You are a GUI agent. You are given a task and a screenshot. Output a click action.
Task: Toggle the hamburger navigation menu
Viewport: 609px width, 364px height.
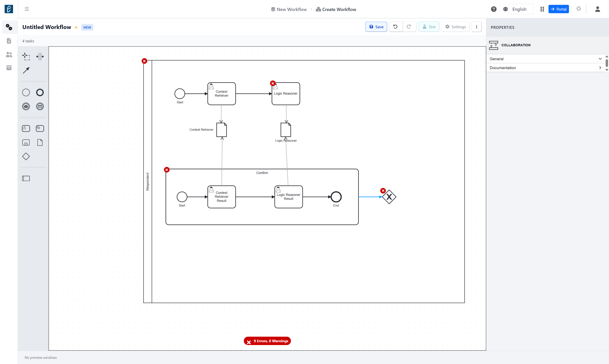(27, 9)
